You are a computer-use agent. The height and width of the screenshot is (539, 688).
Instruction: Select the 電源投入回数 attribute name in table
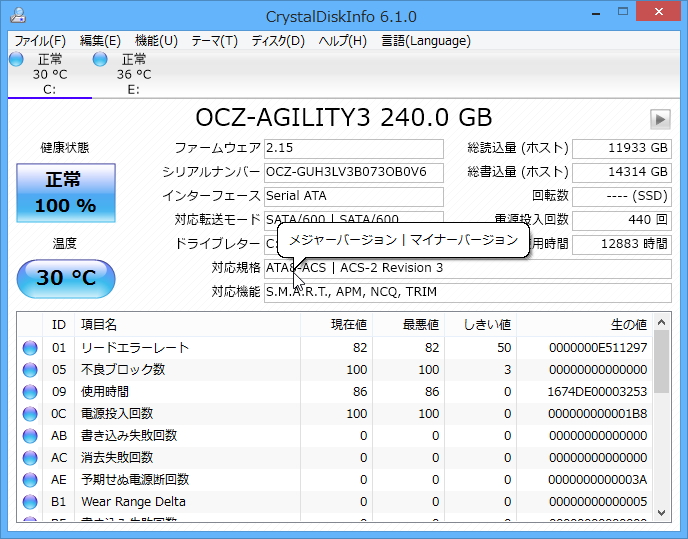[x=117, y=413]
